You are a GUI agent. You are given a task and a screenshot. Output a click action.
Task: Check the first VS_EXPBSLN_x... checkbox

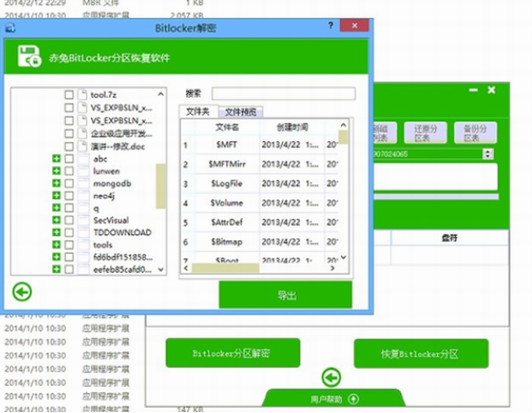(x=69, y=108)
